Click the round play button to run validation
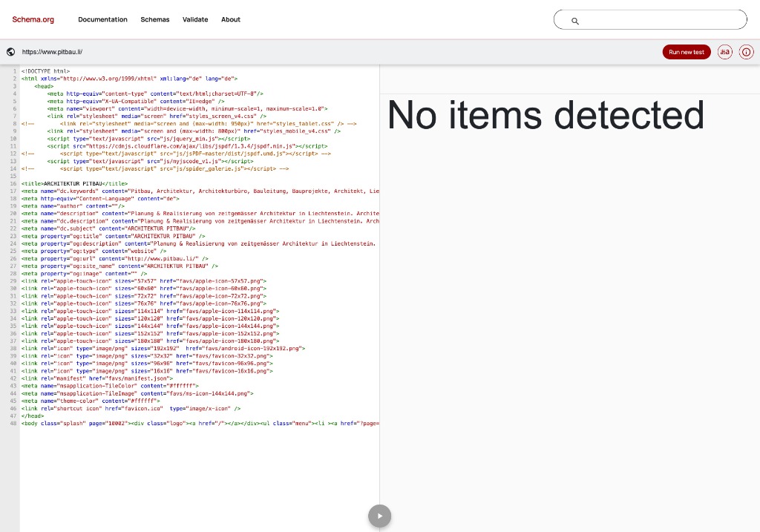 [x=379, y=516]
